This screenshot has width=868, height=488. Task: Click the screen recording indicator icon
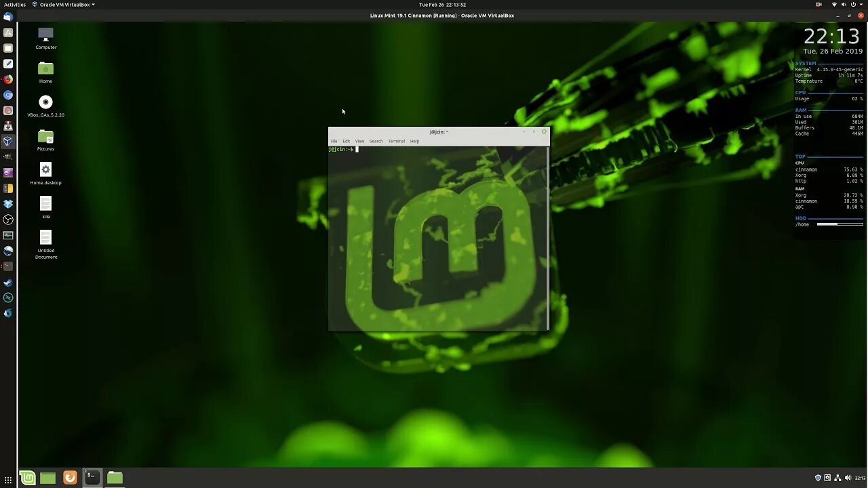[x=818, y=5]
